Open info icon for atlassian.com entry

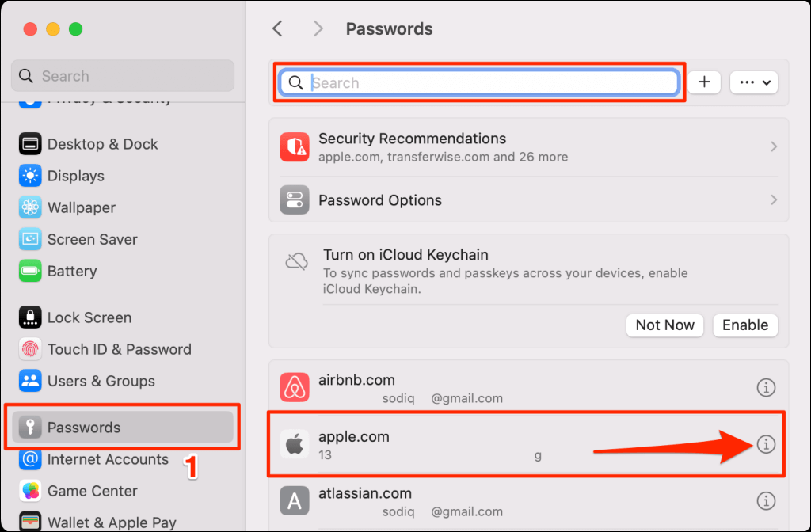pyautogui.click(x=766, y=500)
